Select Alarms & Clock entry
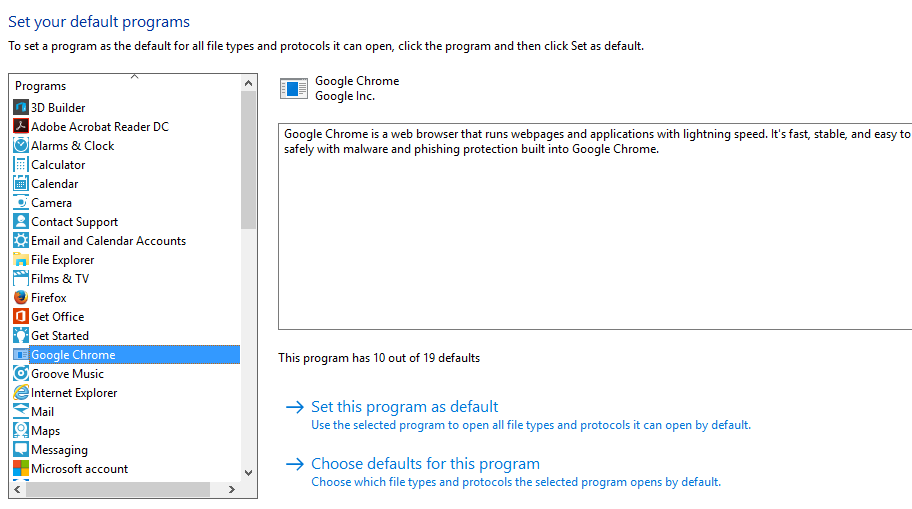 [x=73, y=145]
